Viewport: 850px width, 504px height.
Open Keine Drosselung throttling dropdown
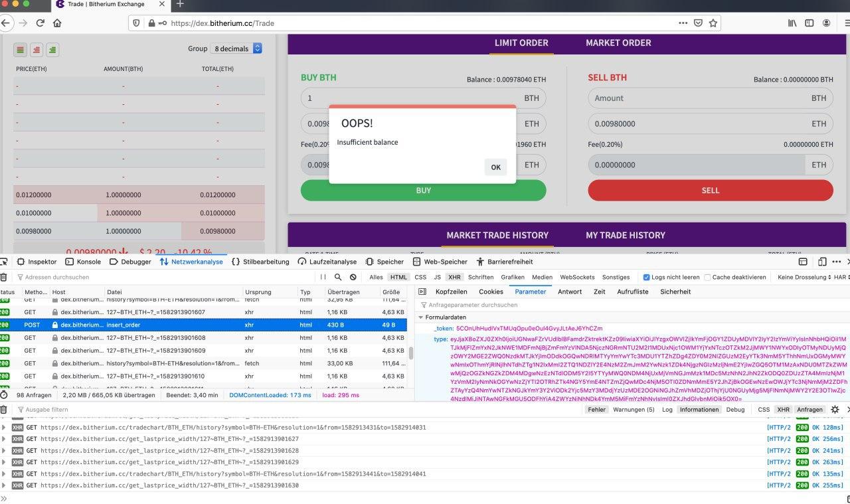coord(804,277)
